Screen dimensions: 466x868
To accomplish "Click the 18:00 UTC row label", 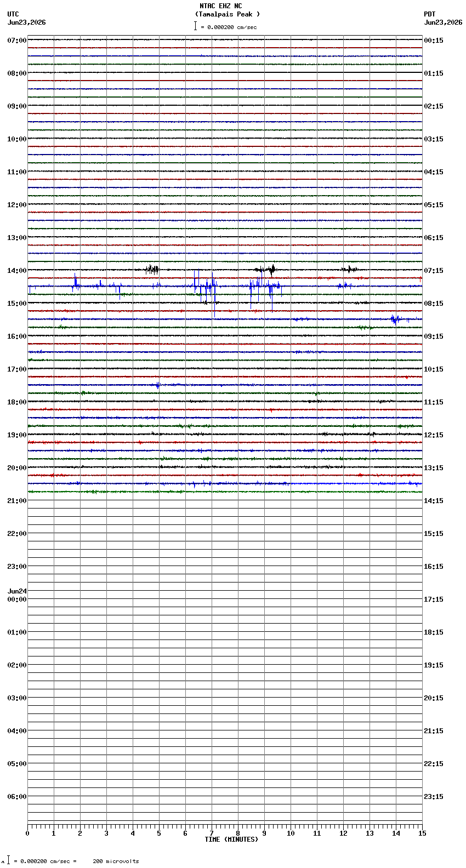I will tap(17, 402).
